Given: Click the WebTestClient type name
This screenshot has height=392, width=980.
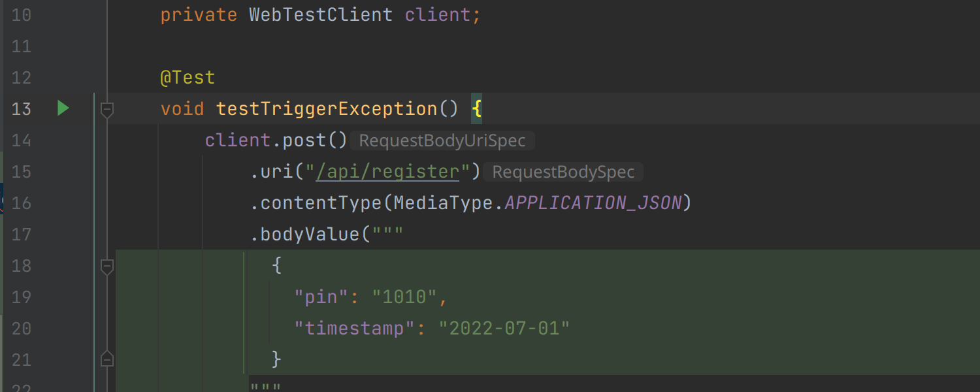Looking at the screenshot, I should tap(320, 15).
